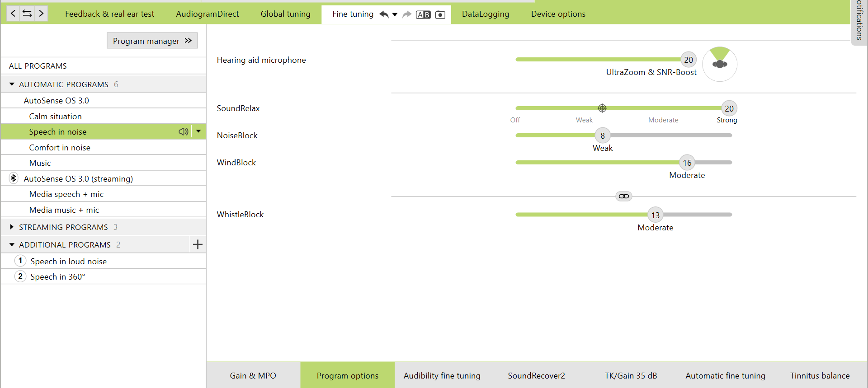Click the microphone directionality beam icon
This screenshot has width=868, height=388.
(720, 64)
